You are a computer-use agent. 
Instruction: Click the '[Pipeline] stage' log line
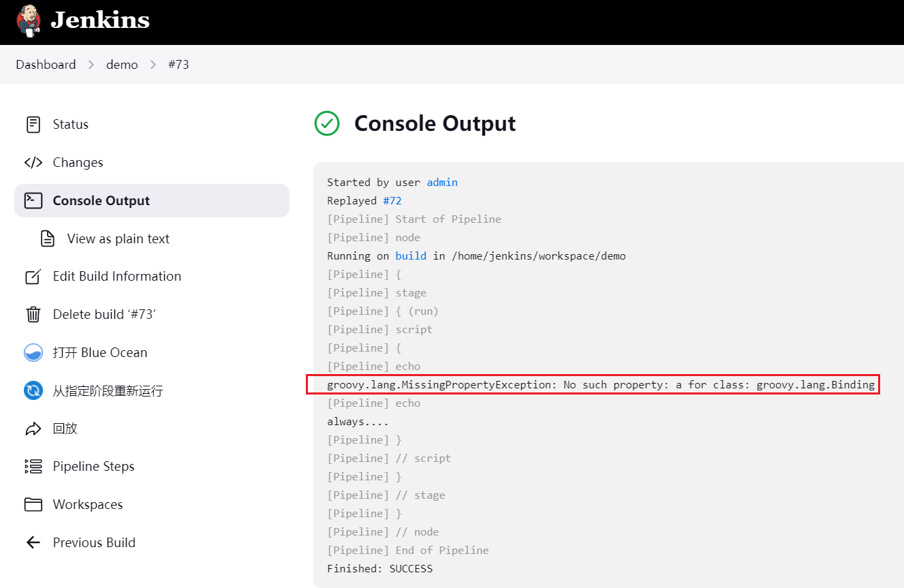click(377, 293)
